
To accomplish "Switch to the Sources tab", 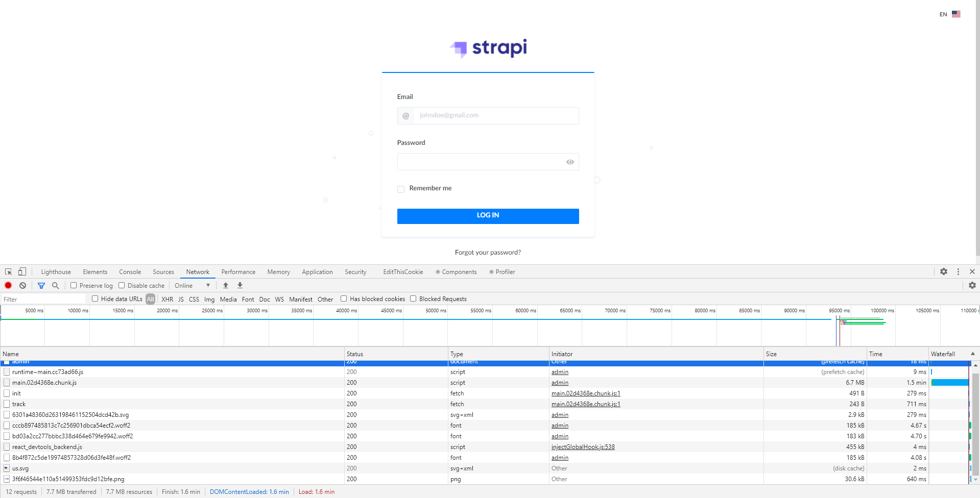I will click(163, 272).
